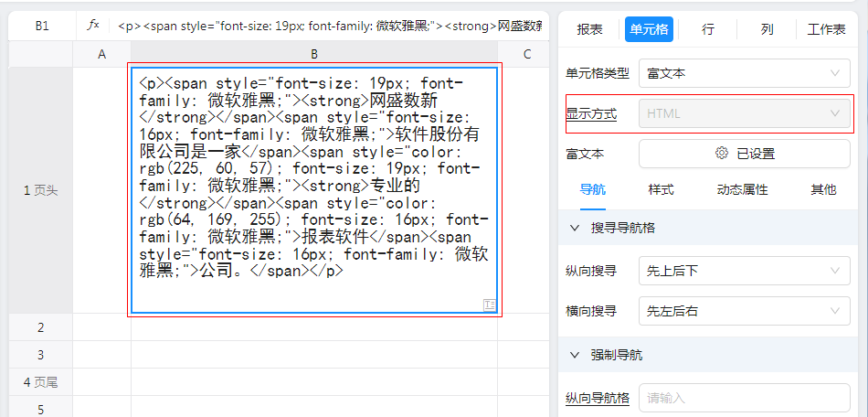
Task: Open the 动态属性 sub-tab
Action: (742, 190)
